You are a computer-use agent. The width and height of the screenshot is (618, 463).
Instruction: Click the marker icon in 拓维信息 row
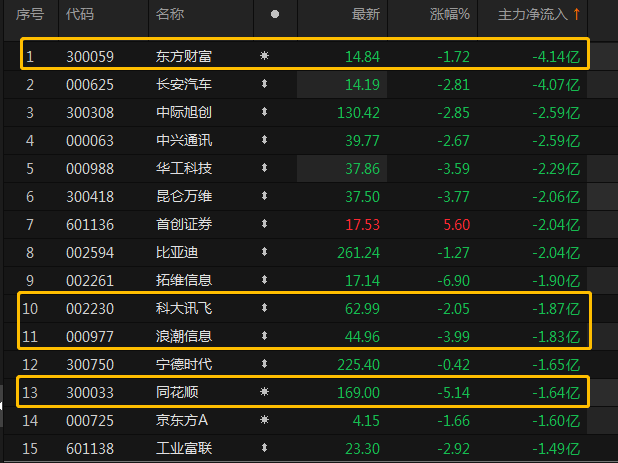coord(264,280)
